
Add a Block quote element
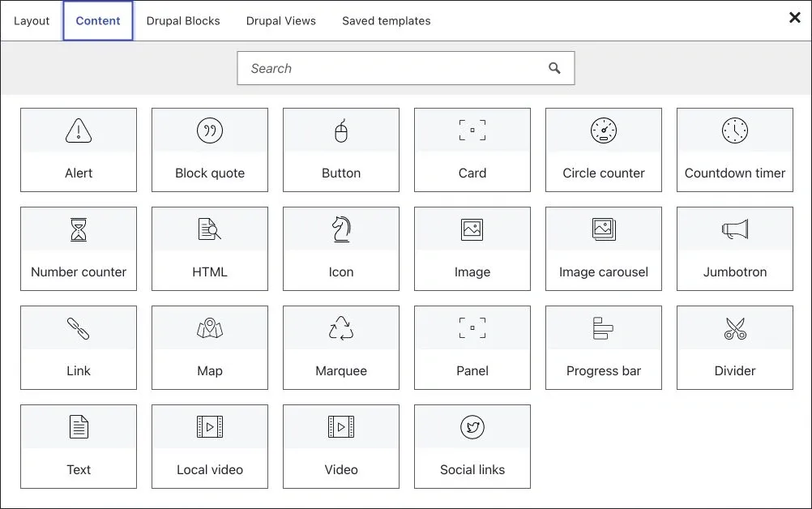coord(210,150)
